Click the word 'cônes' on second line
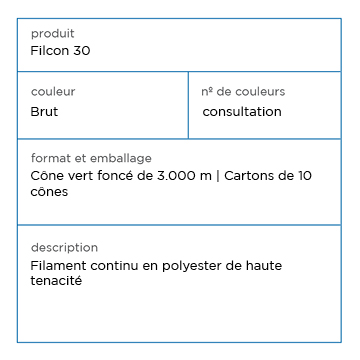Viewport: 360px width, 360px height. tap(49, 192)
